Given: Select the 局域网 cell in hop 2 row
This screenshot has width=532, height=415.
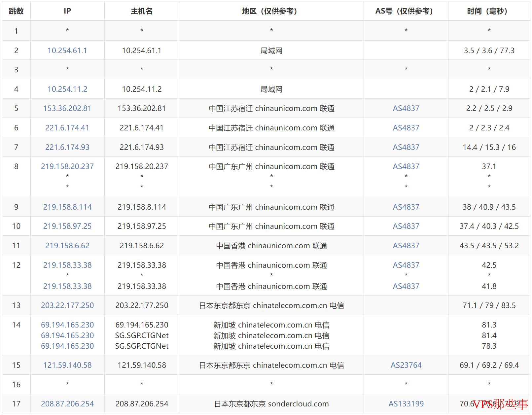Looking at the screenshot, I should click(x=271, y=51).
